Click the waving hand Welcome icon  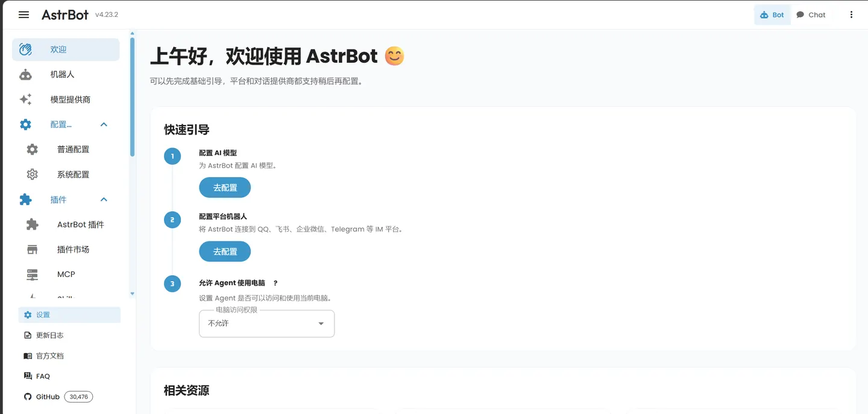pyautogui.click(x=25, y=49)
